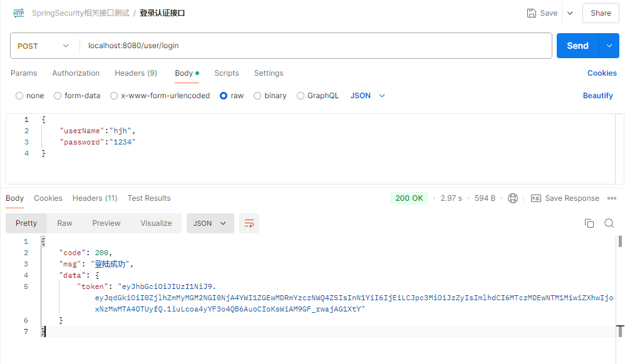Toggle the line wrap icon
Viewport: 625px width, 364px height.
click(x=249, y=223)
